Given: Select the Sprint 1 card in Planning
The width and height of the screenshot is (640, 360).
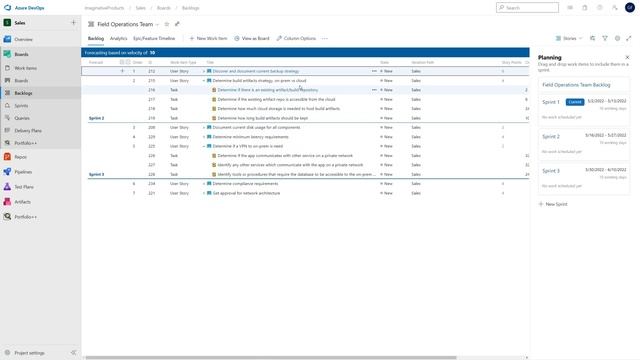Looking at the screenshot, I should click(584, 110).
